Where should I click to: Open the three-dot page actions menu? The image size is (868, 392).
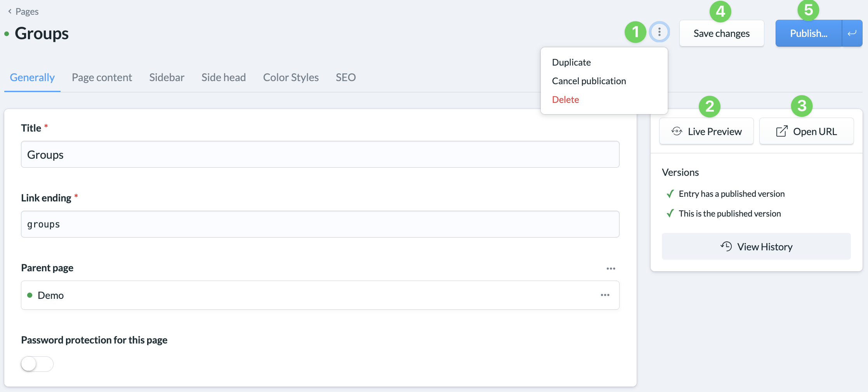click(x=659, y=32)
